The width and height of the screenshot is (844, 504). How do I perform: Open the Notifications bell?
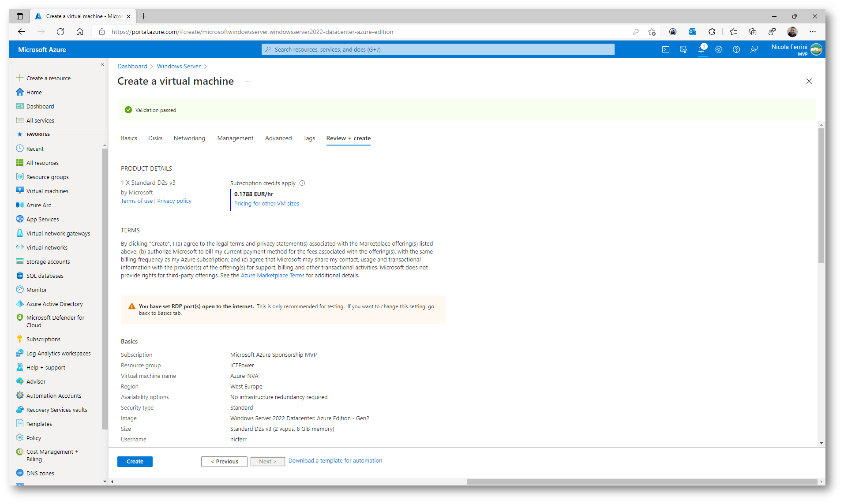[701, 49]
